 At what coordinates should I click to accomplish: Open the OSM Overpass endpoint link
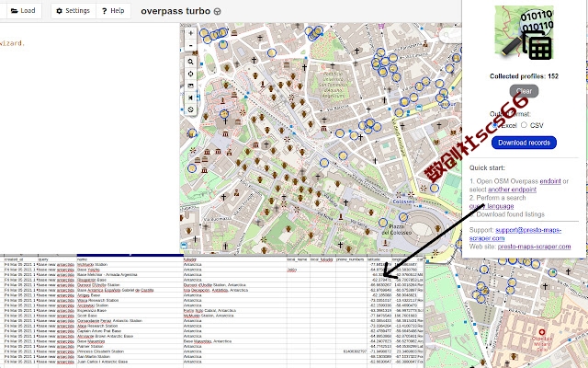pos(550,181)
